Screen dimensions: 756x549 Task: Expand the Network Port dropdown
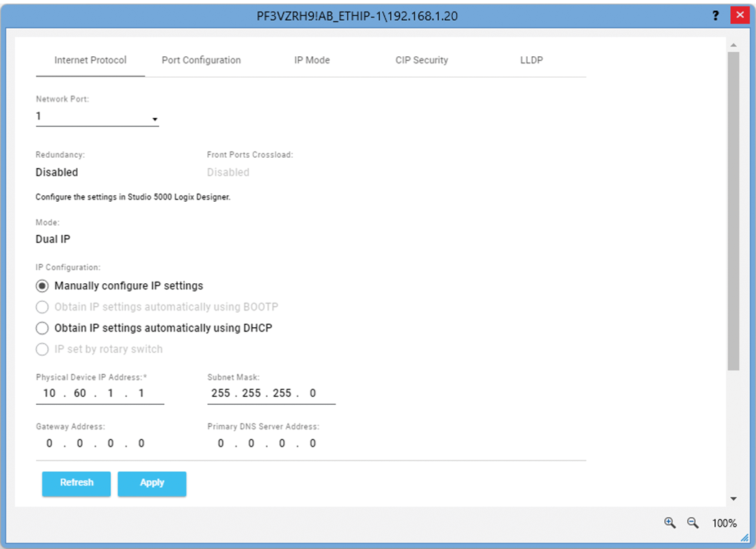click(x=96, y=117)
